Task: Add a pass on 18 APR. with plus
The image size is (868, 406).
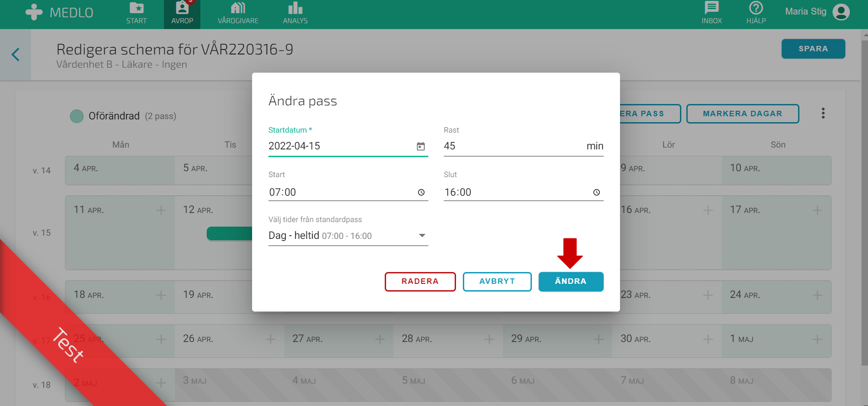Action: (161, 295)
